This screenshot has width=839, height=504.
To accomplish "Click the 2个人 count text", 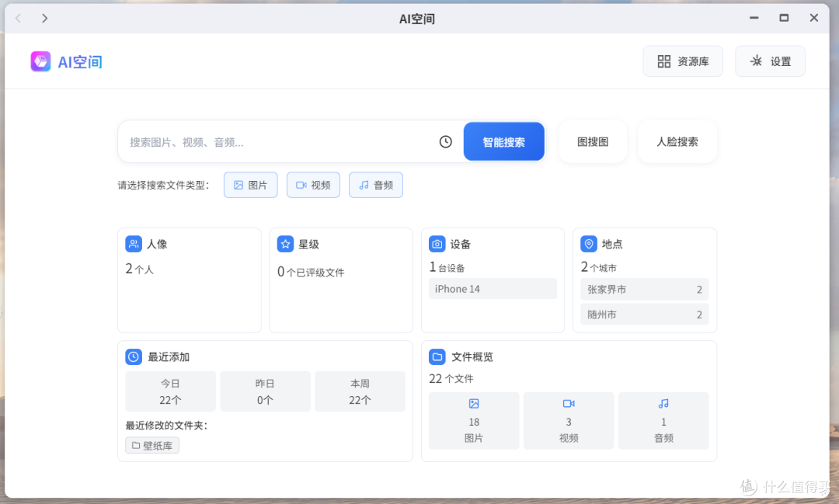I will (x=139, y=269).
